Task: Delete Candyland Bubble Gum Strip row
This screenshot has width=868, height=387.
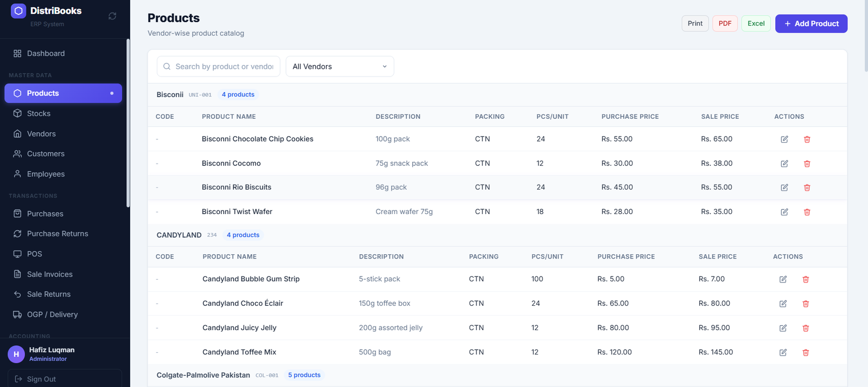Action: pos(806,279)
